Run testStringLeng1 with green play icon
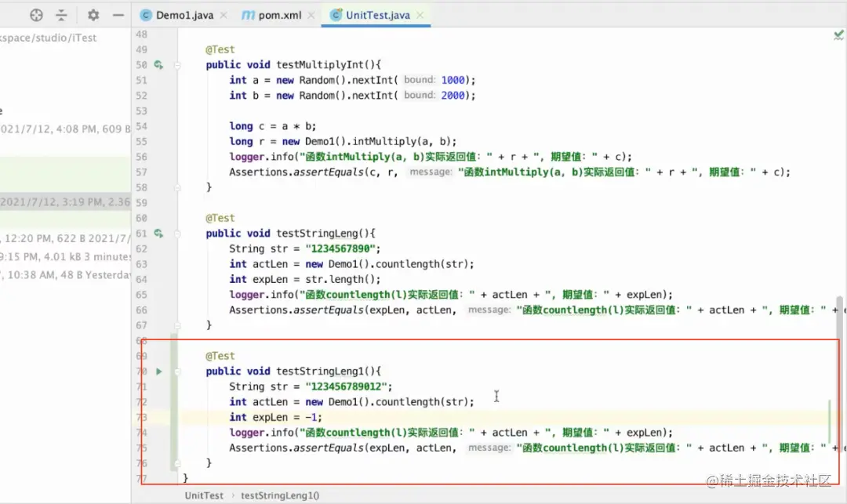847x504 pixels. [x=158, y=372]
